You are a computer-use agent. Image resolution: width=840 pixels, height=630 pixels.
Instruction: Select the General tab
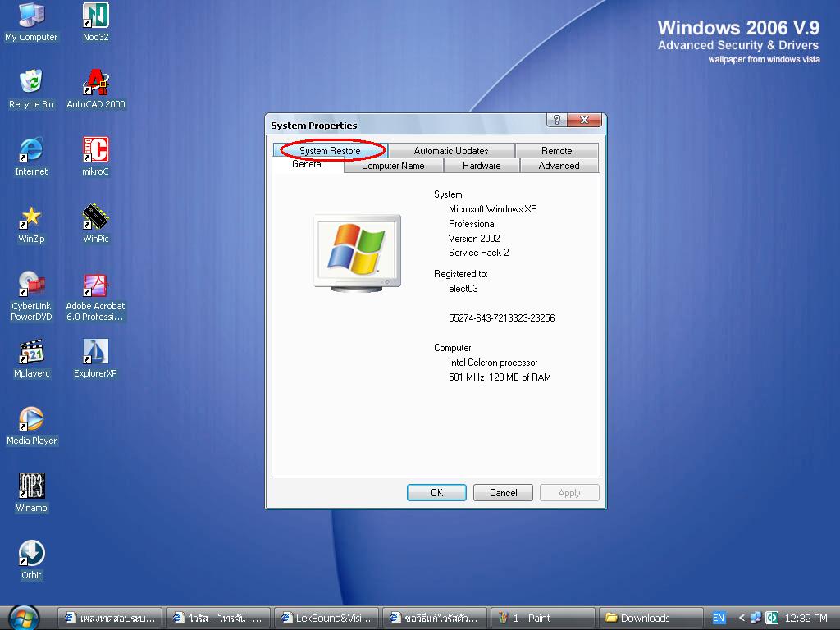pos(308,164)
